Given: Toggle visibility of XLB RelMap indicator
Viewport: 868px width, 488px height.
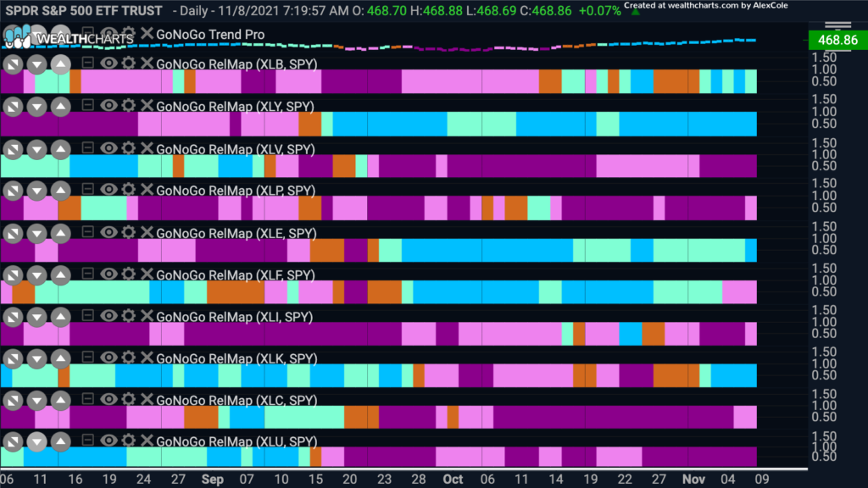Looking at the screenshot, I should point(108,63).
